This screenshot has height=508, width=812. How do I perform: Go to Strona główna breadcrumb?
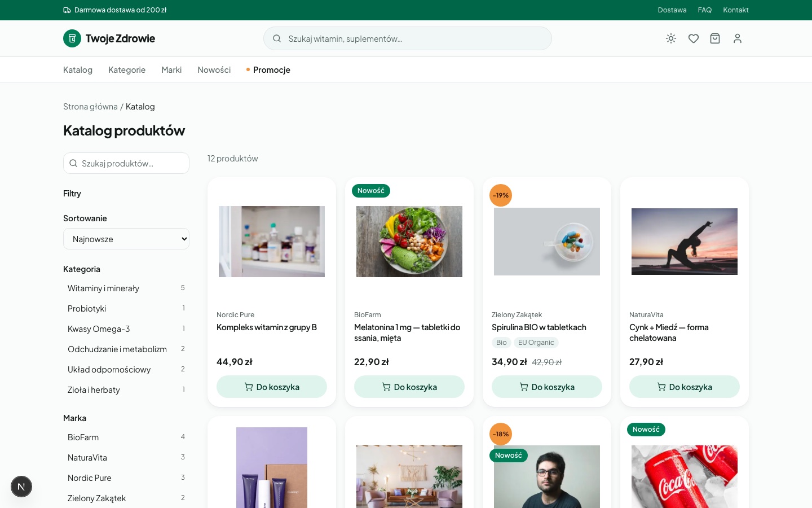[90, 107]
